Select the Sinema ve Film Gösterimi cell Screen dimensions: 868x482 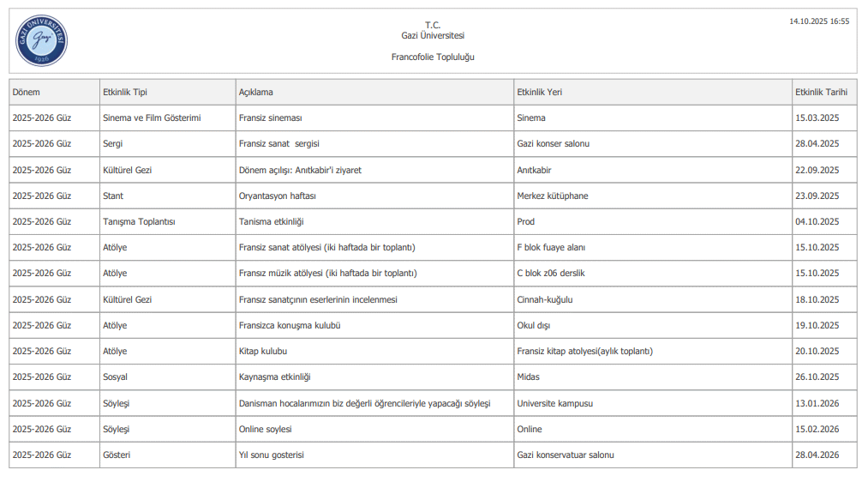(x=151, y=117)
